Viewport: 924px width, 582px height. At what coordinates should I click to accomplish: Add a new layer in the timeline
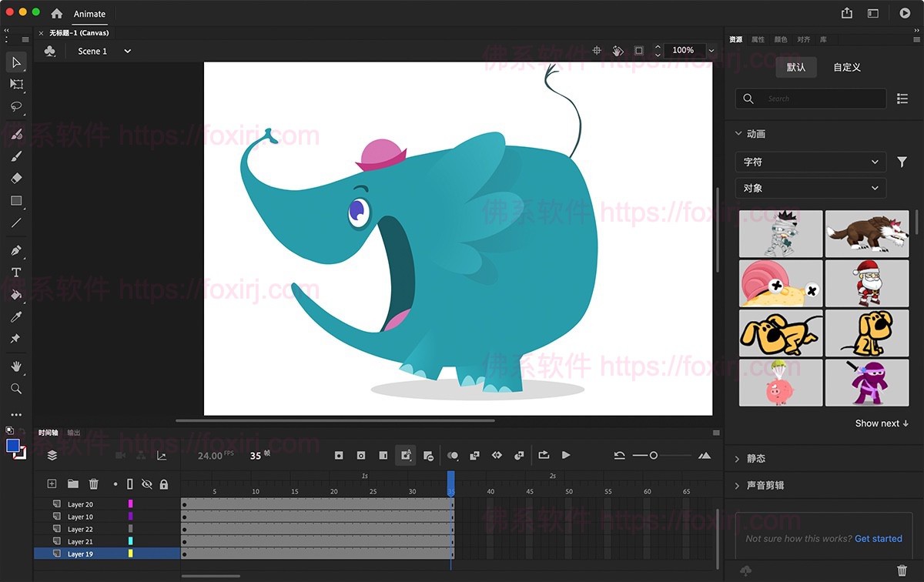pos(51,483)
